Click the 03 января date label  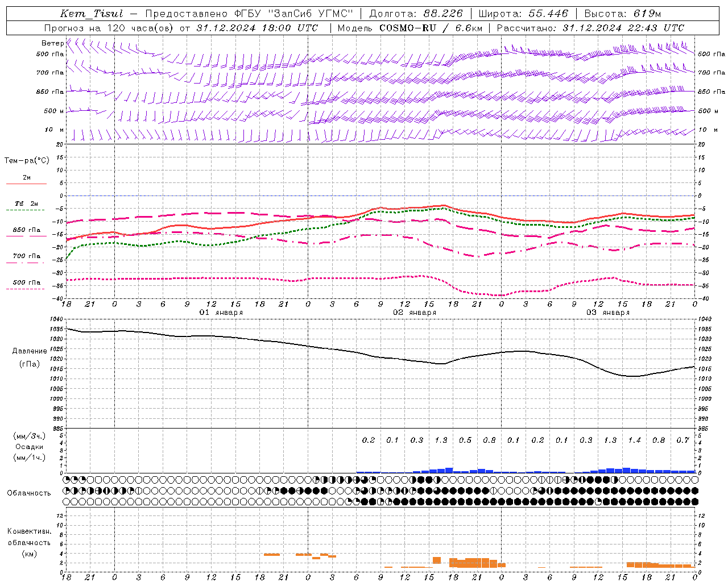608,313
